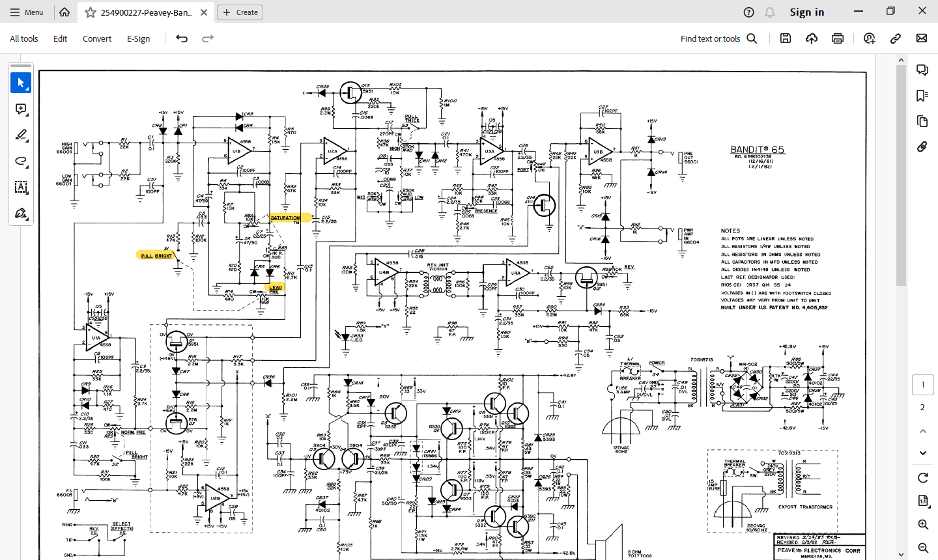Activate the Select arrow tool
The height and width of the screenshot is (560, 938).
[21, 83]
